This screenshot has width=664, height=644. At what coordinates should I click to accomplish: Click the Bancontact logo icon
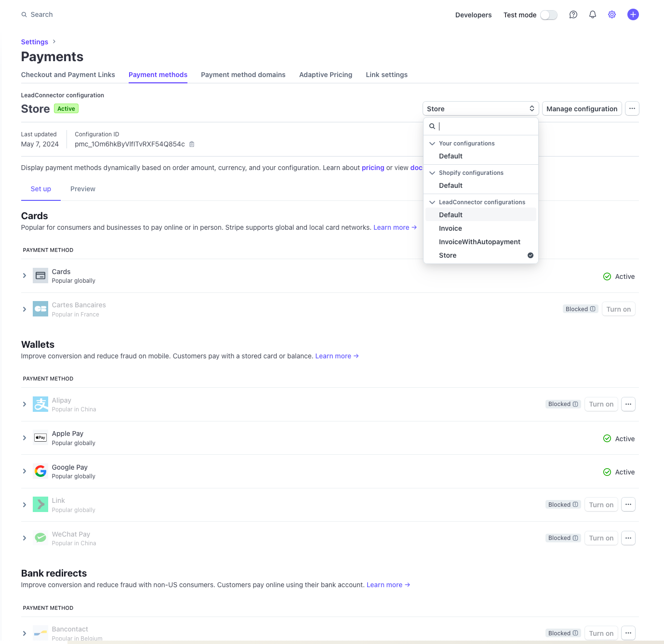pos(40,633)
